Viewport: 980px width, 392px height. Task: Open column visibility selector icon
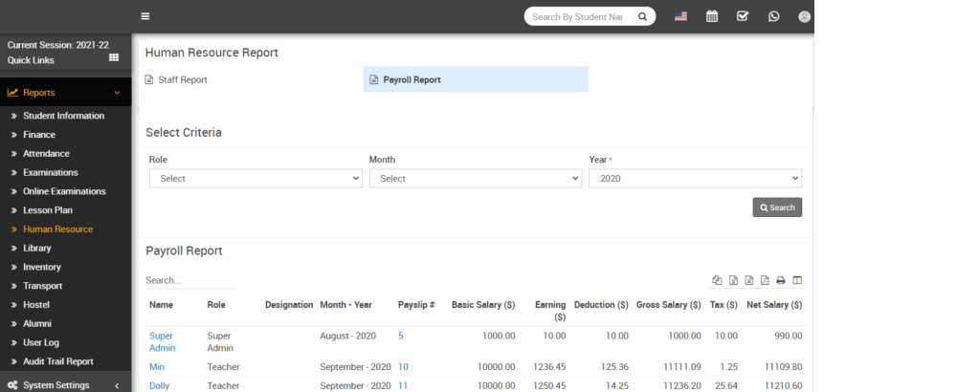point(797,281)
